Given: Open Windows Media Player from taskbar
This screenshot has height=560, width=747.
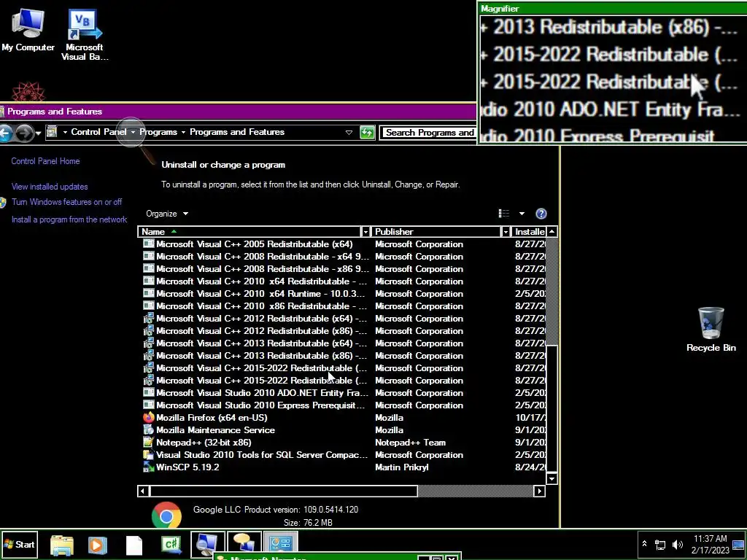Looking at the screenshot, I should pyautogui.click(x=98, y=545).
